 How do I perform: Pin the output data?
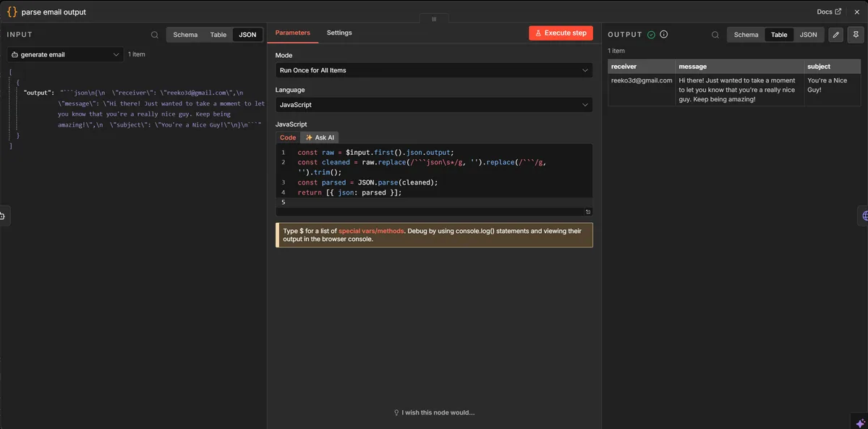[x=856, y=34]
